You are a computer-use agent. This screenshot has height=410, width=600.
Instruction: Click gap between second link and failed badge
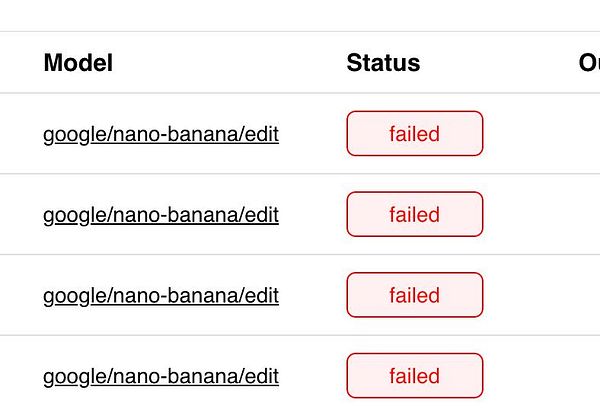click(312, 215)
